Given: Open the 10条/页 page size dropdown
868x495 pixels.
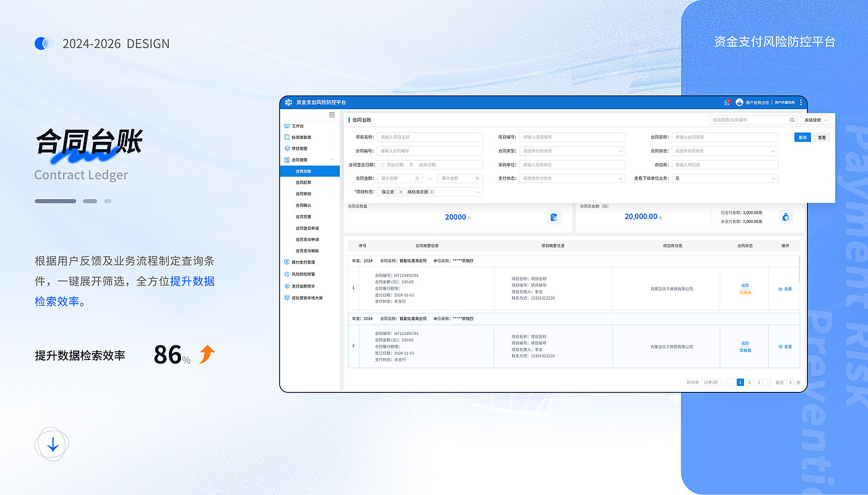Looking at the screenshot, I should tap(713, 382).
